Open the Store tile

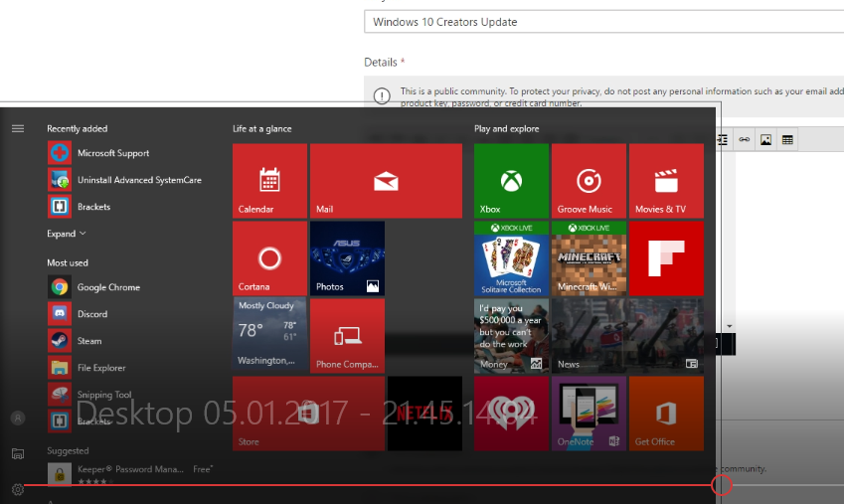click(x=308, y=414)
